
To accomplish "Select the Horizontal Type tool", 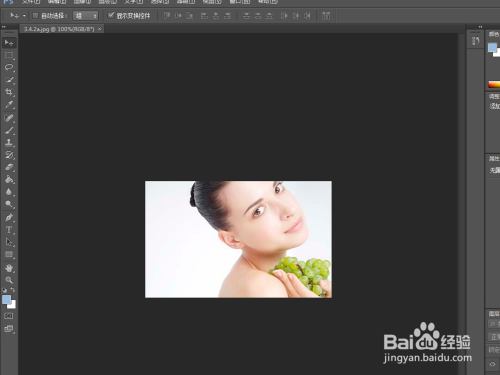I will coord(9,230).
